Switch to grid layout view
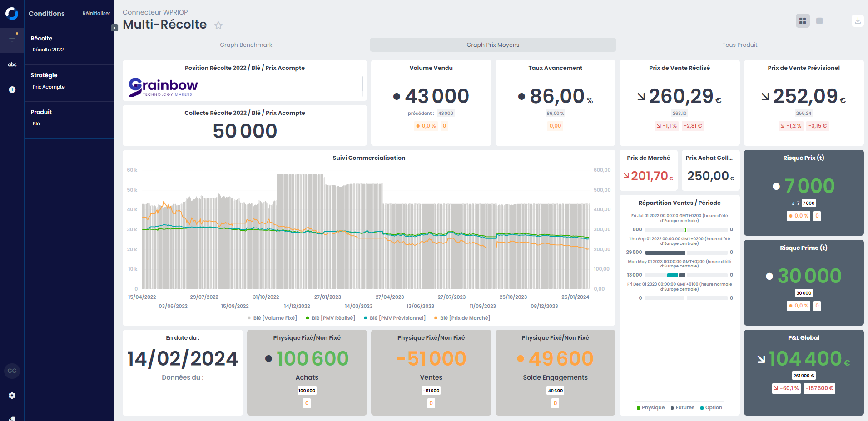Screen dimensions: 868x421 803,21
